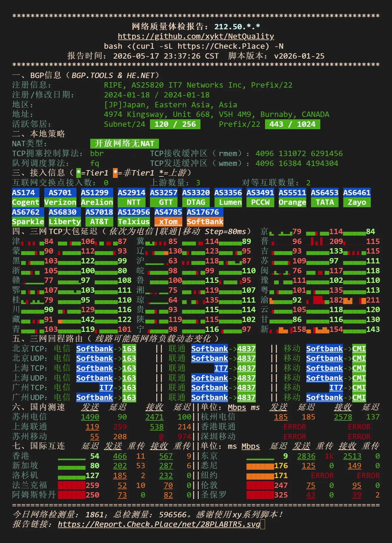Click 4837 in the 北京TCP 联通 route

click(246, 349)
